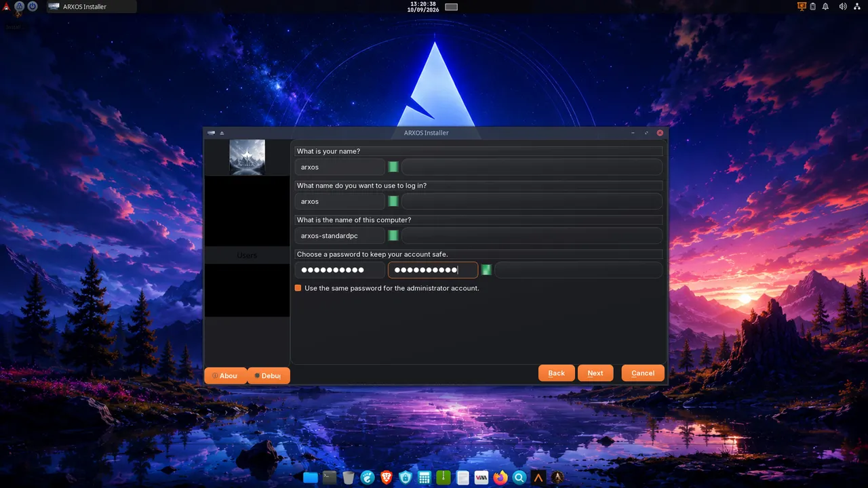Check the battery status tray icon

pyautogui.click(x=814, y=6)
